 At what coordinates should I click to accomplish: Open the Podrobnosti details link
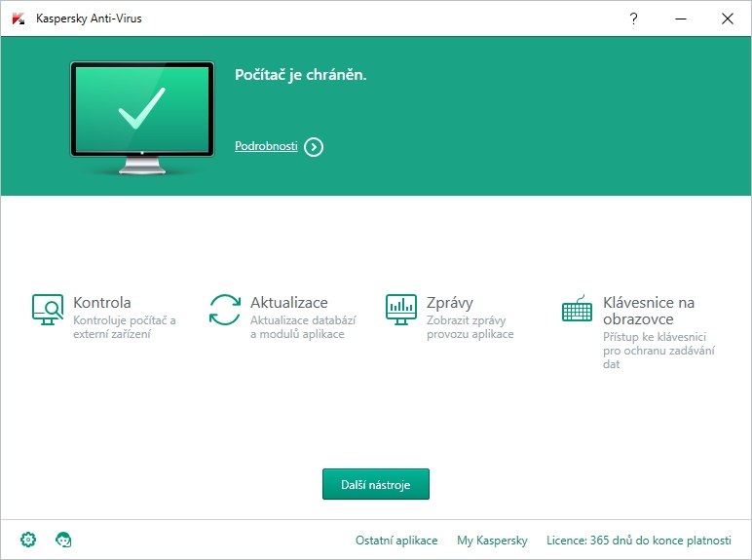point(266,146)
